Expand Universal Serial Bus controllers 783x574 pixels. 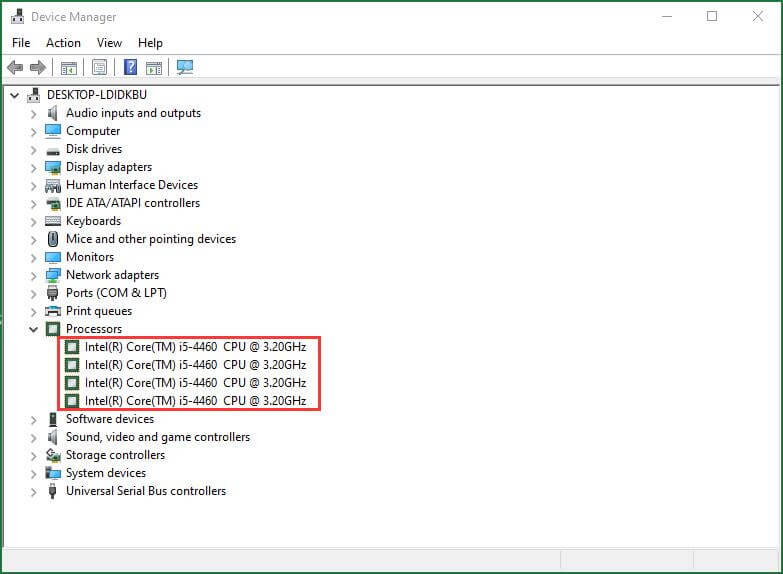[33, 492]
